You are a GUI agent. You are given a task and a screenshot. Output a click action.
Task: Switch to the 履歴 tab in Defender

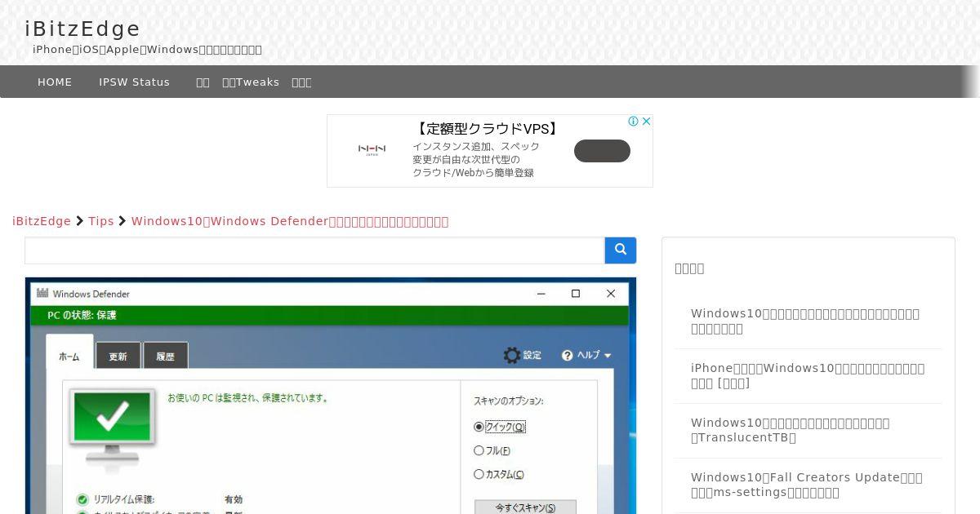(x=166, y=356)
